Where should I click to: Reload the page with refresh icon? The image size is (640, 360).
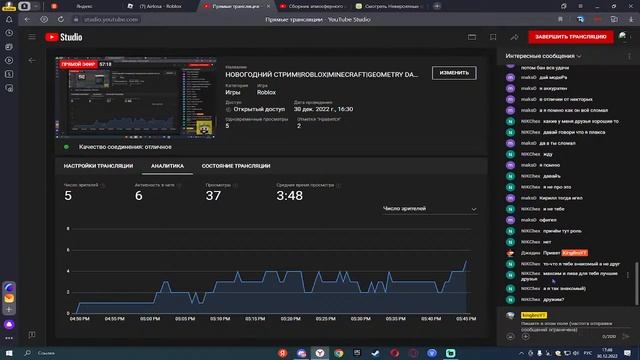tap(61, 20)
